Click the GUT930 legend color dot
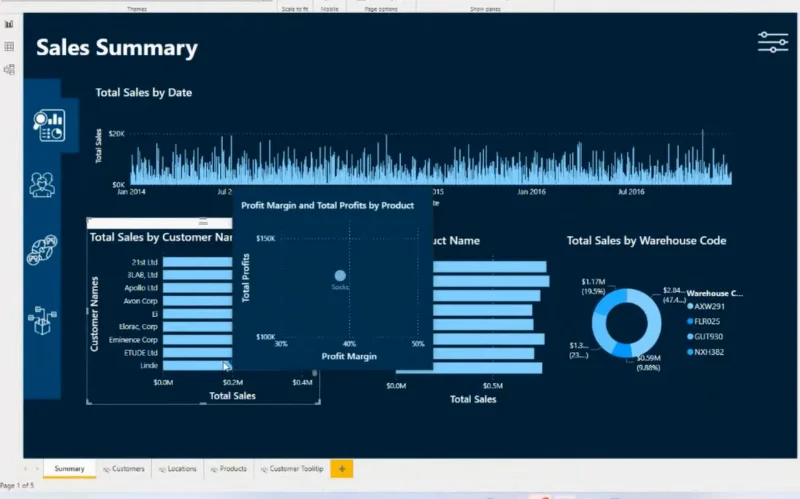Image resolution: width=800 pixels, height=499 pixels. (x=690, y=337)
